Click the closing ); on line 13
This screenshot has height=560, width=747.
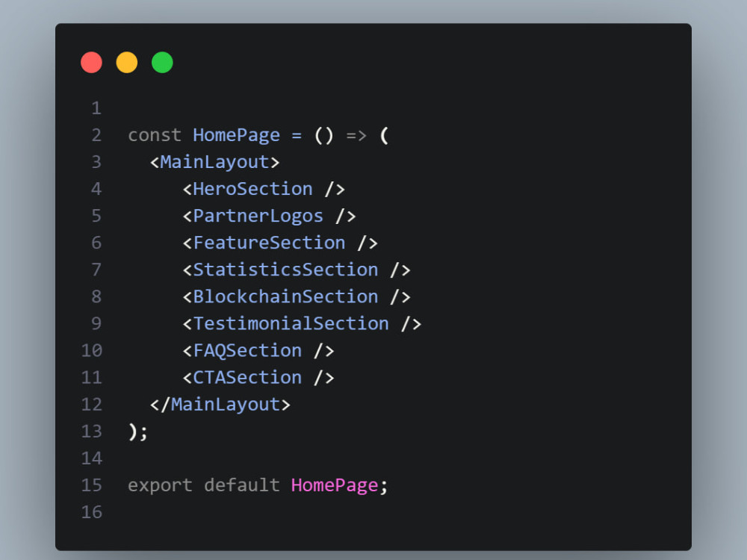[x=138, y=432]
